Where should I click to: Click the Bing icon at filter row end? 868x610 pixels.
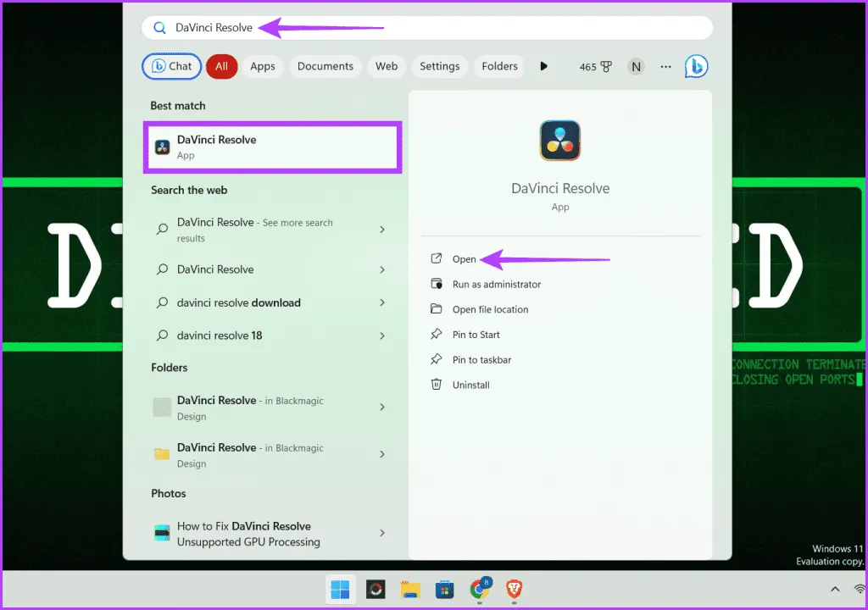click(696, 66)
